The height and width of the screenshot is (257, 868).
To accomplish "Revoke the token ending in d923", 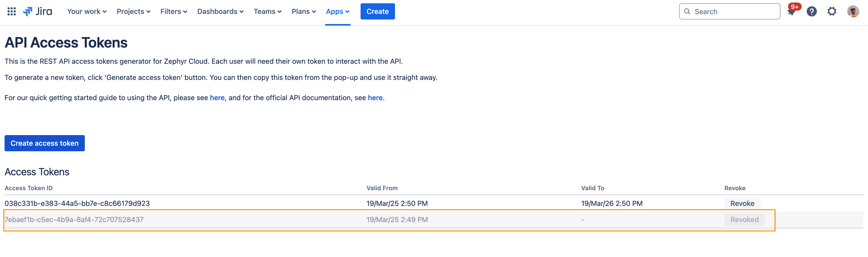I will [742, 203].
